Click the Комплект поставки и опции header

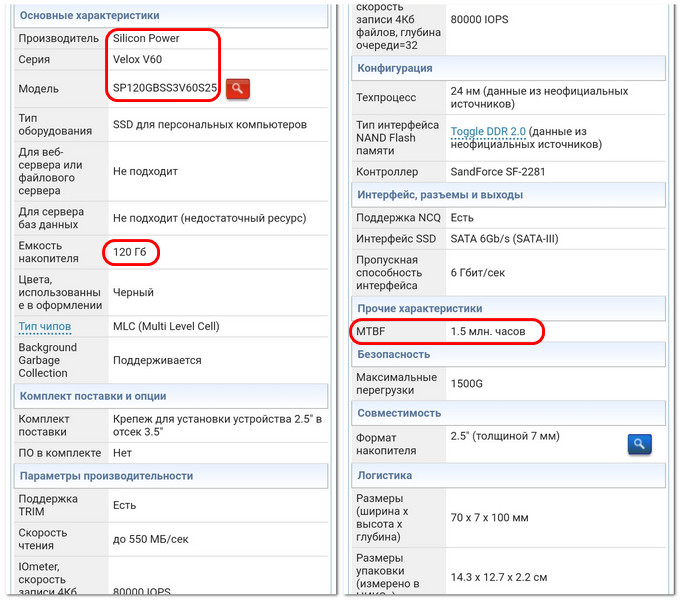[x=171, y=396]
